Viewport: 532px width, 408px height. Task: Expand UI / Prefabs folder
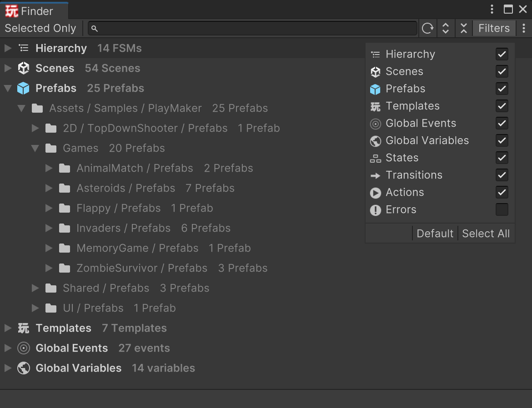click(x=35, y=308)
